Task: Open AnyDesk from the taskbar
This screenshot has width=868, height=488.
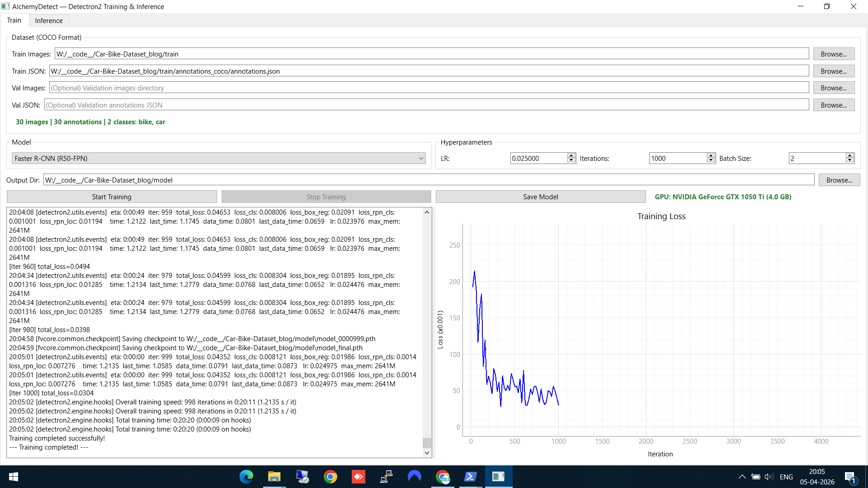Action: click(358, 477)
